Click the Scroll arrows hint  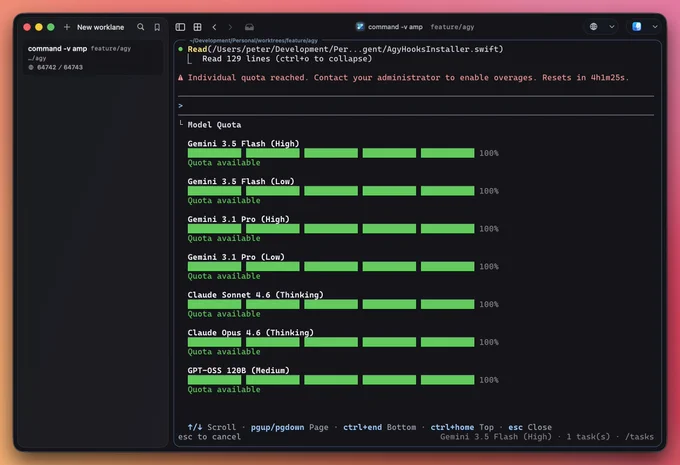212,427
